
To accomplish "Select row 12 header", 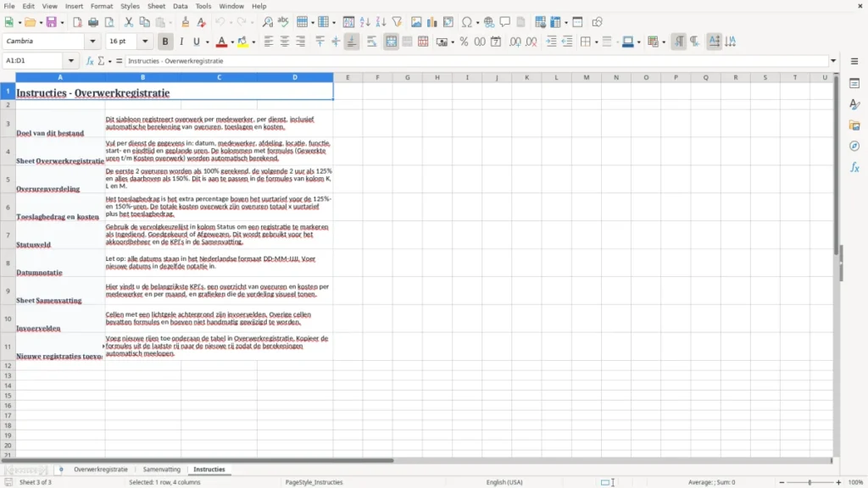I will pyautogui.click(x=8, y=366).
